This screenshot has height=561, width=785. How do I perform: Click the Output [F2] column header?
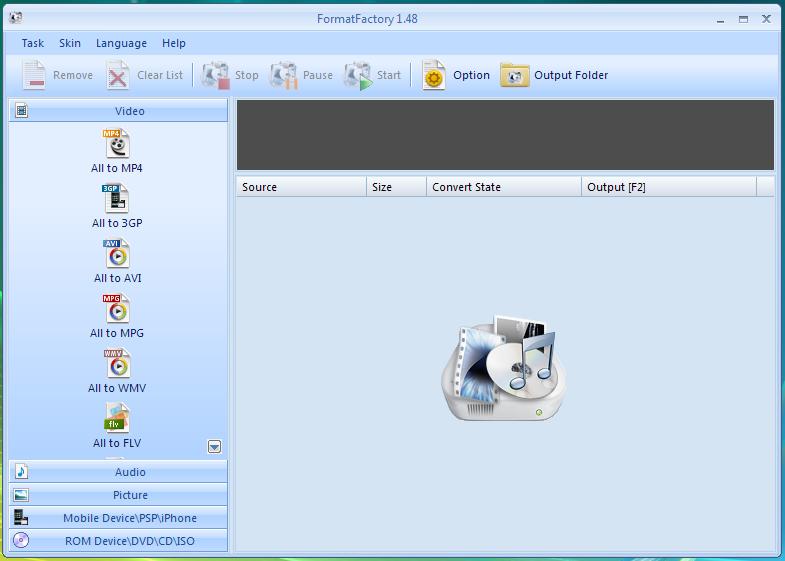669,187
